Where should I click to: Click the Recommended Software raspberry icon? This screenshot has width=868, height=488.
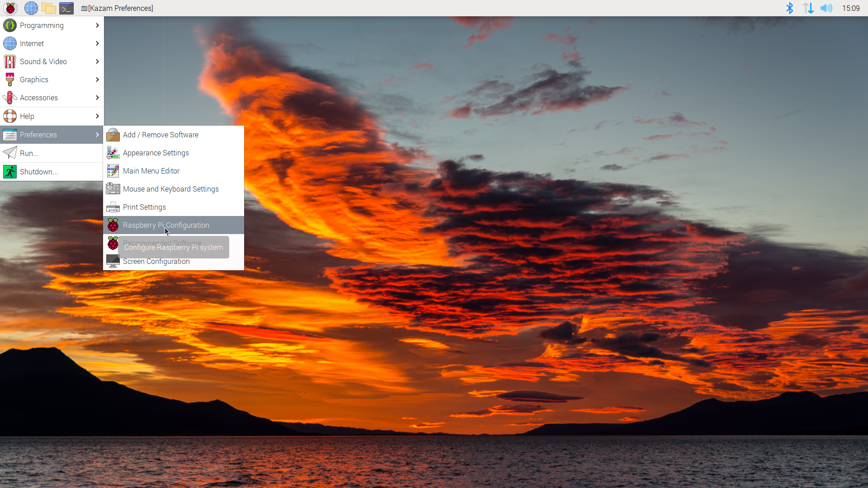click(113, 243)
